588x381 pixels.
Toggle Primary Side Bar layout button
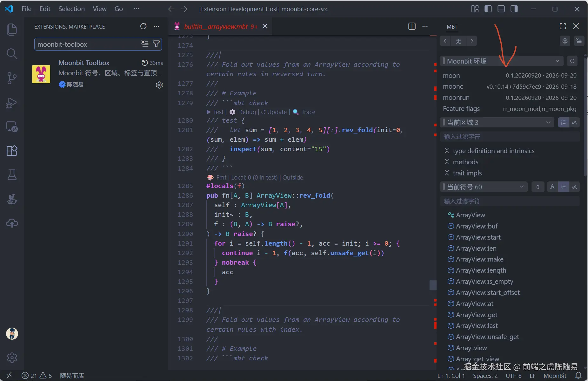point(488,9)
